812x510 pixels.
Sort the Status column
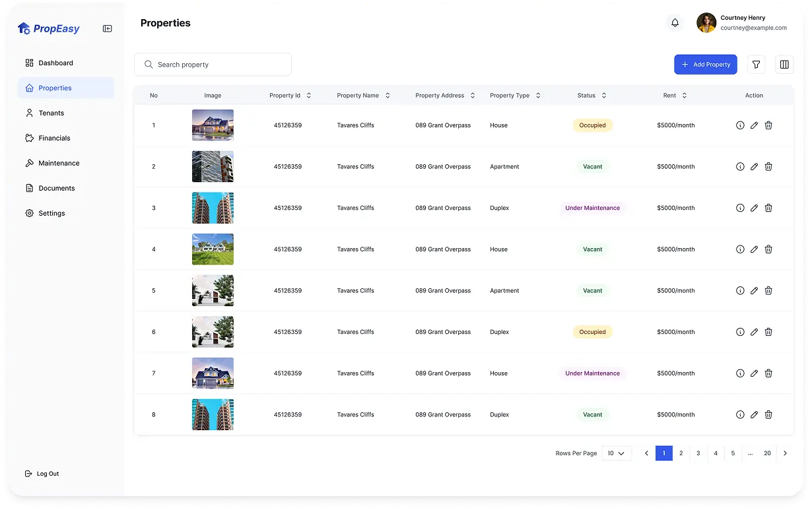pyautogui.click(x=603, y=95)
